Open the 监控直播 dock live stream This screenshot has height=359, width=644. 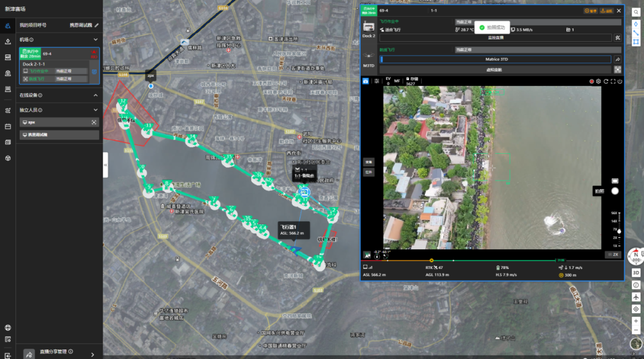(496, 38)
